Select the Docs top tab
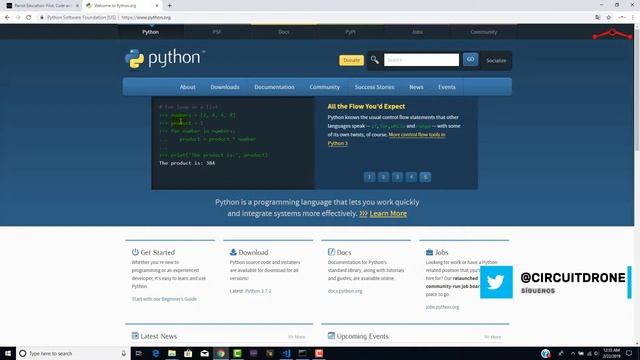640x360 pixels. (284, 32)
